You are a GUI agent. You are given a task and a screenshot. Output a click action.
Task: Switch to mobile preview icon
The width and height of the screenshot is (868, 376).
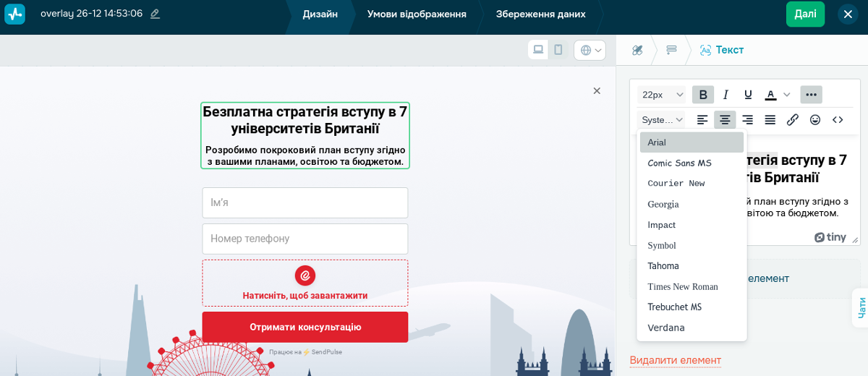click(x=558, y=50)
